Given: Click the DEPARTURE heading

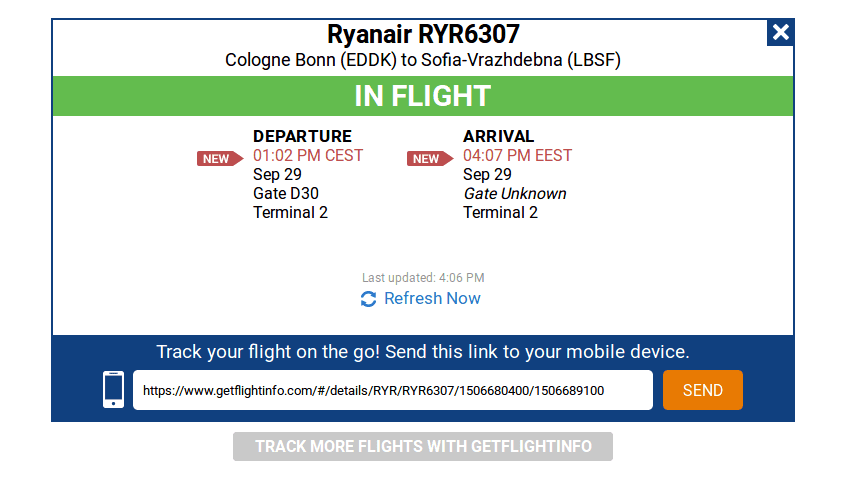Looking at the screenshot, I should click(x=302, y=136).
